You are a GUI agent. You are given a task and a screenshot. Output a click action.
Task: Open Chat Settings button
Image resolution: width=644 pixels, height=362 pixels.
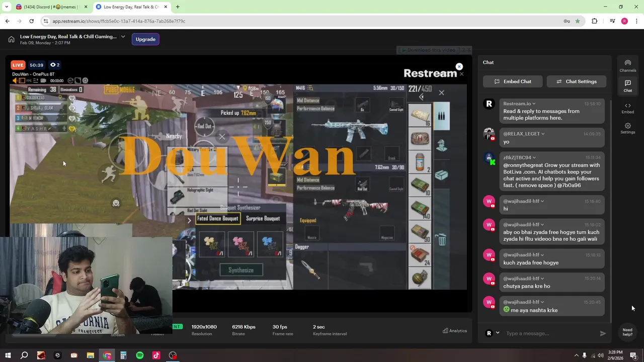pyautogui.click(x=576, y=81)
